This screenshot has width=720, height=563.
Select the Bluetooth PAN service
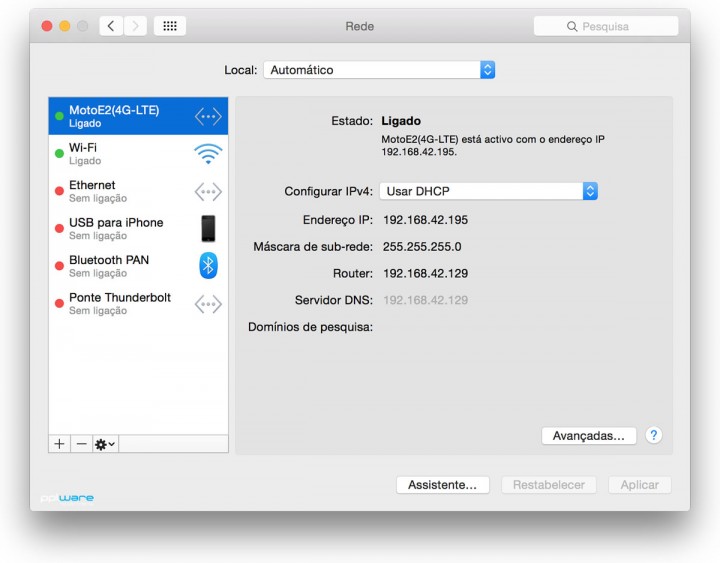(x=138, y=266)
